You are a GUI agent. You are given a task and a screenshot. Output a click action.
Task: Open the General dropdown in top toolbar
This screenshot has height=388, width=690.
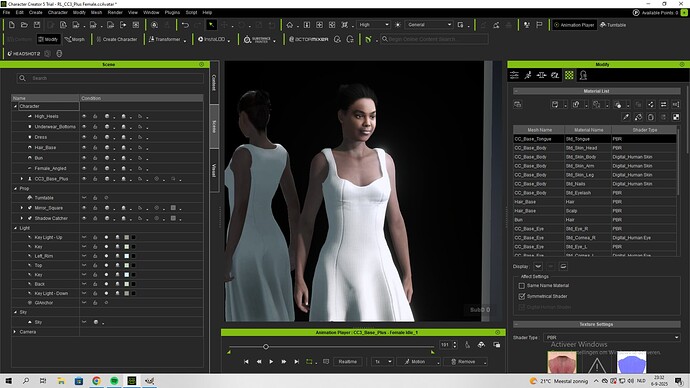click(429, 25)
